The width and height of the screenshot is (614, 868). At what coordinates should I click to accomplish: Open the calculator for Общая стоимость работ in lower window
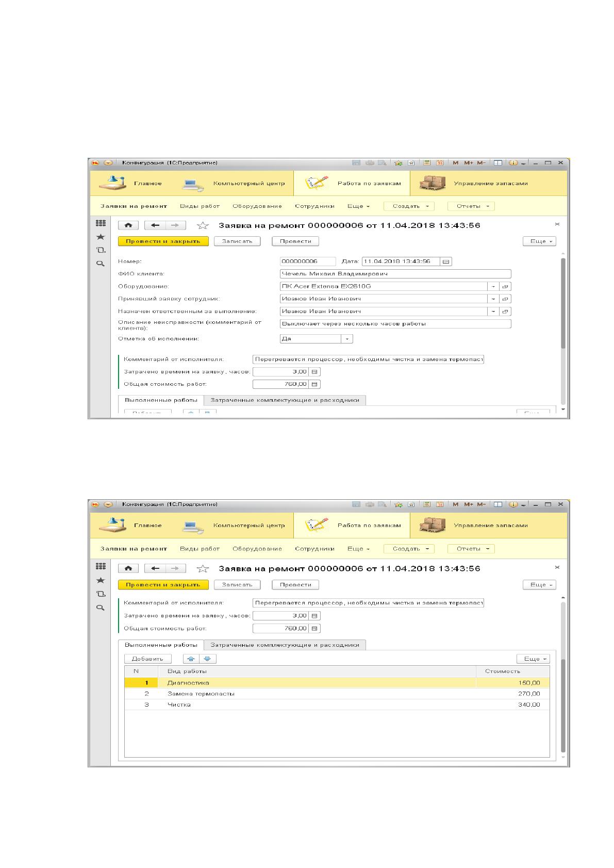tap(314, 628)
